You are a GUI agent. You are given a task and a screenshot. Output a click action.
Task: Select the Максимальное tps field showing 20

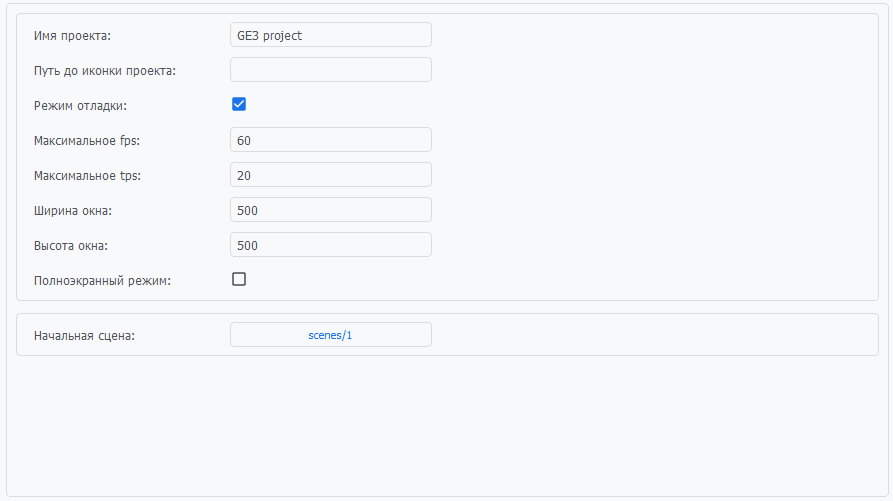pyautogui.click(x=330, y=175)
